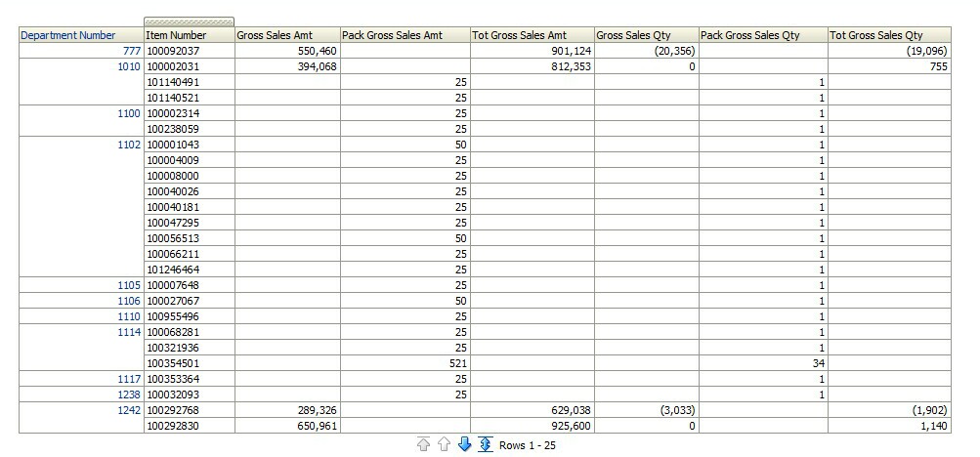Click the Gross Sales Amt value 394,068
980x457 pixels.
[x=318, y=66]
